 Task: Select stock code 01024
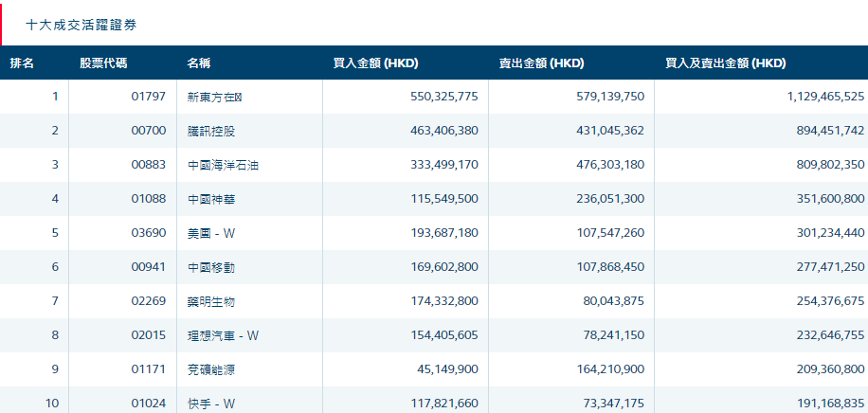click(149, 404)
